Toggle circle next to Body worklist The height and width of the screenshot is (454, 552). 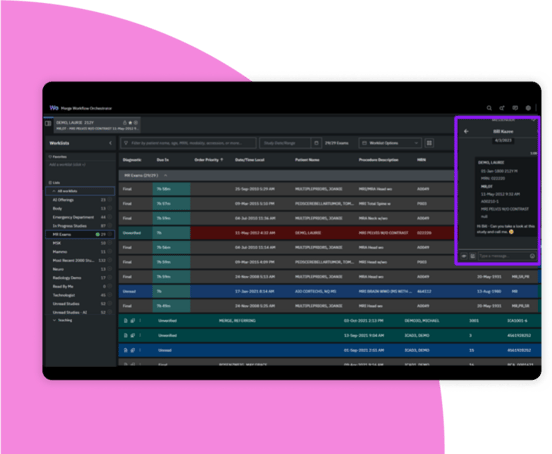point(110,208)
